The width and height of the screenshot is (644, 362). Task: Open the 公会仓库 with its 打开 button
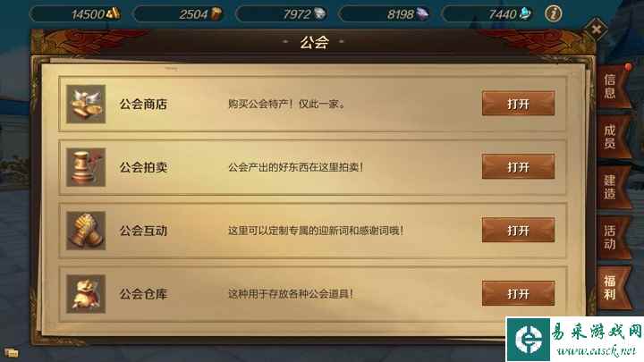pos(518,293)
